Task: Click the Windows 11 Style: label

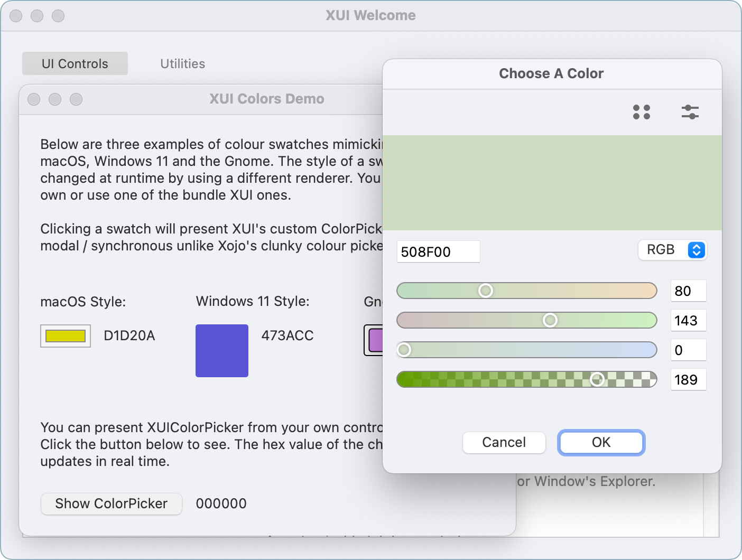Action: coord(253,301)
